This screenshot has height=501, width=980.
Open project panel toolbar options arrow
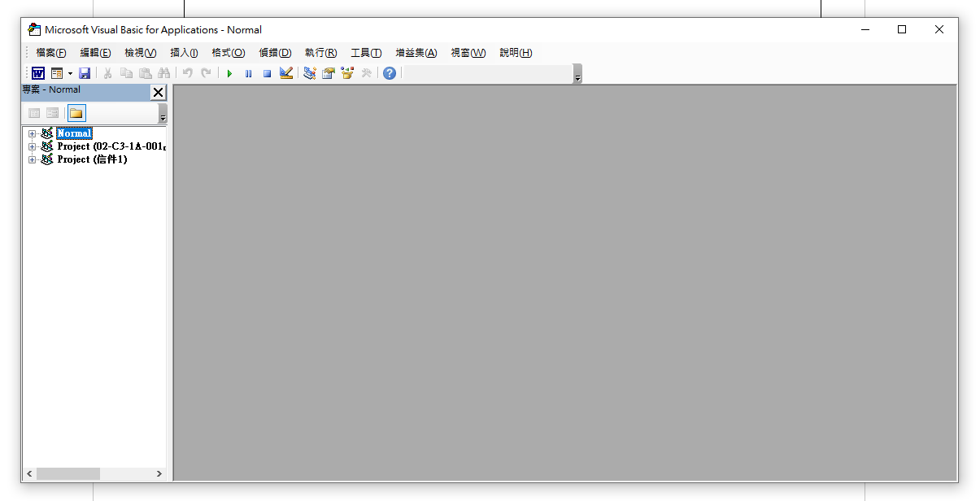click(x=163, y=114)
